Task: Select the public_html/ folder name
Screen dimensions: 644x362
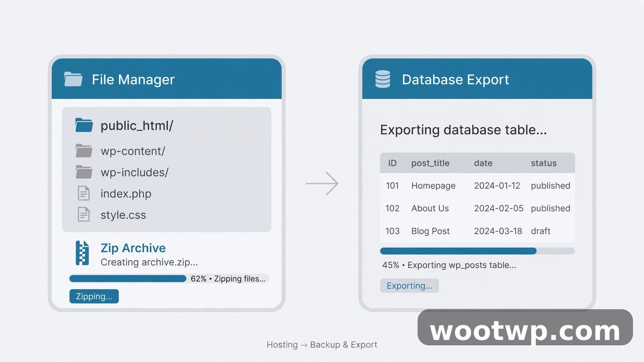Action: click(x=137, y=126)
